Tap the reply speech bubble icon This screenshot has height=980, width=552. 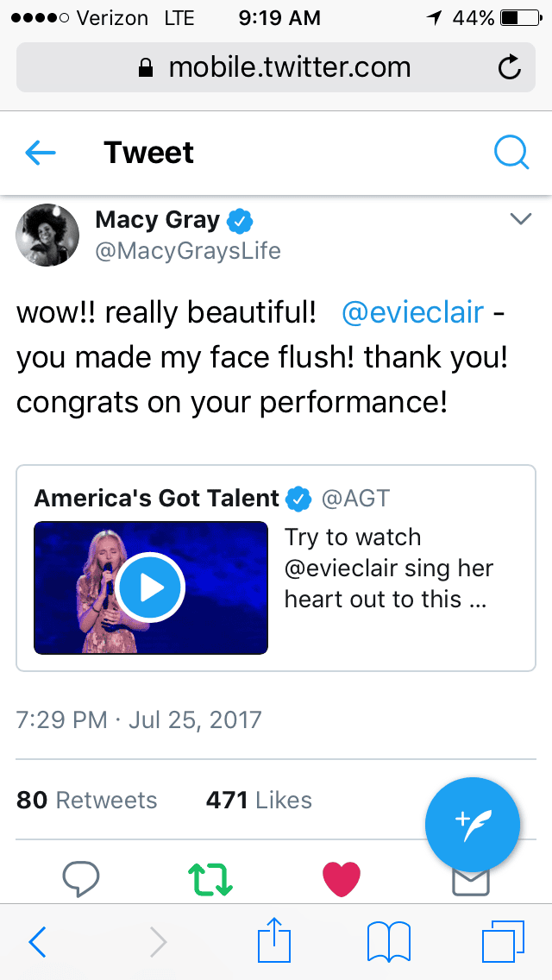click(x=81, y=877)
